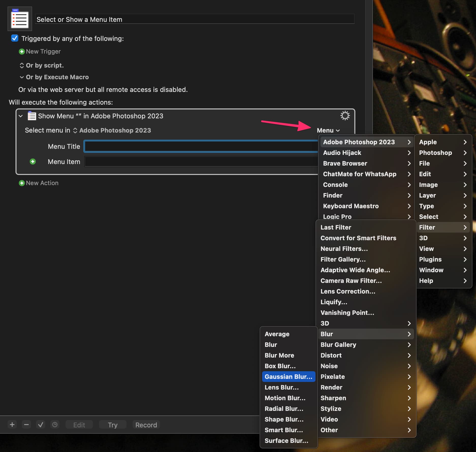
Task: Click the Show Menu action list icon
Action: click(32, 116)
